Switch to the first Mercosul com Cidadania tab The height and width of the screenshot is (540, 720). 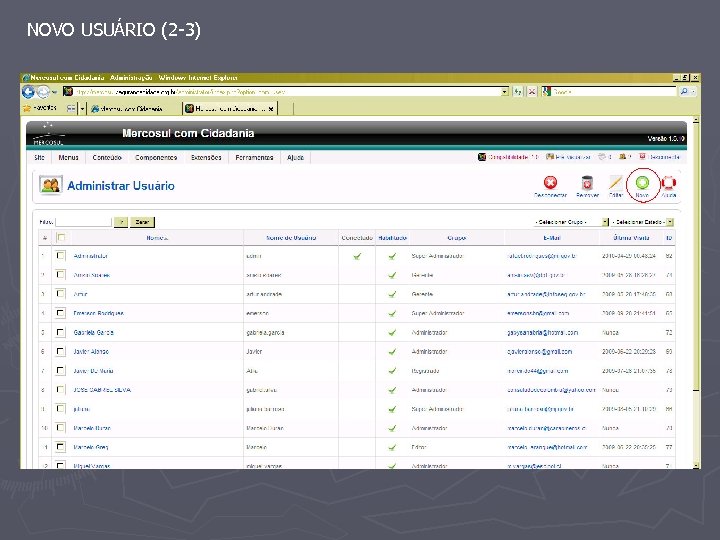132,109
